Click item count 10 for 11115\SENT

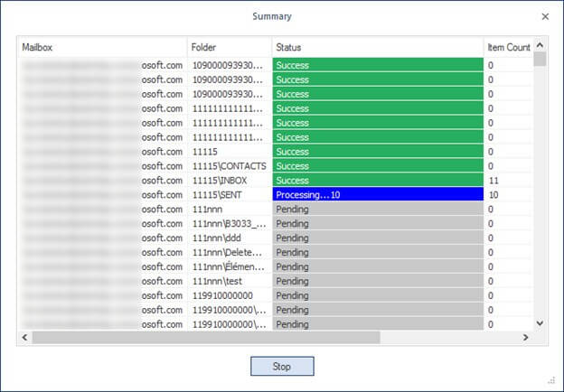pyautogui.click(x=493, y=195)
